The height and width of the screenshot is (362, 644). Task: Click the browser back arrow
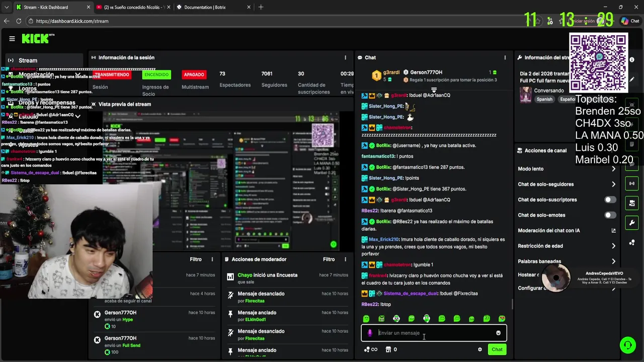click(x=7, y=21)
